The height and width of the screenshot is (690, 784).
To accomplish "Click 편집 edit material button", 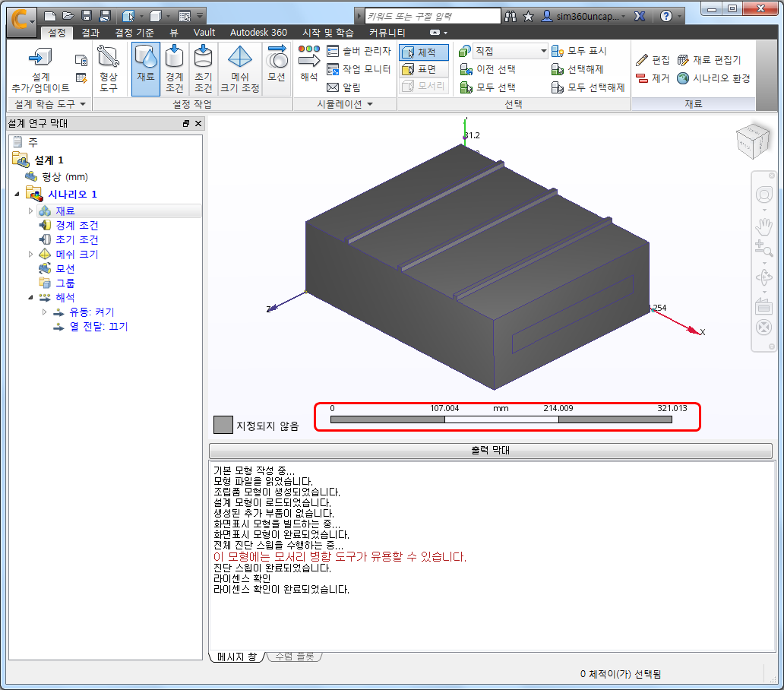I will click(x=653, y=60).
